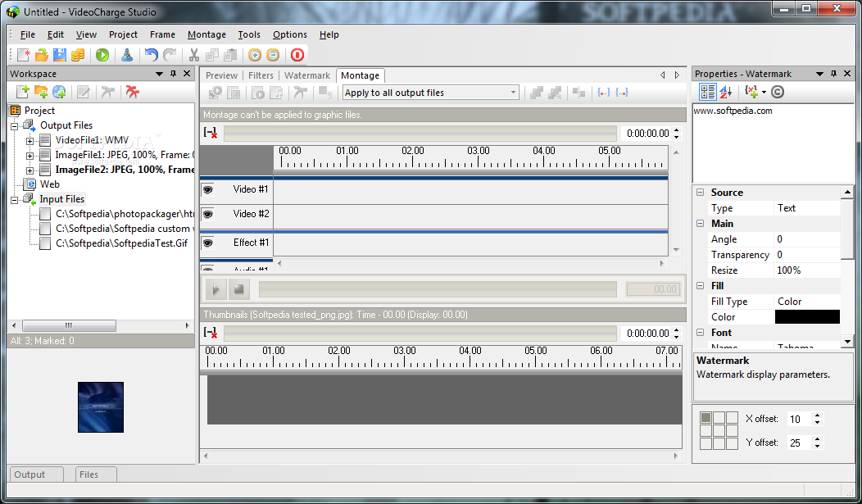Pick the black Color swatch in Fill
The width and height of the screenshot is (862, 504).
click(x=807, y=316)
